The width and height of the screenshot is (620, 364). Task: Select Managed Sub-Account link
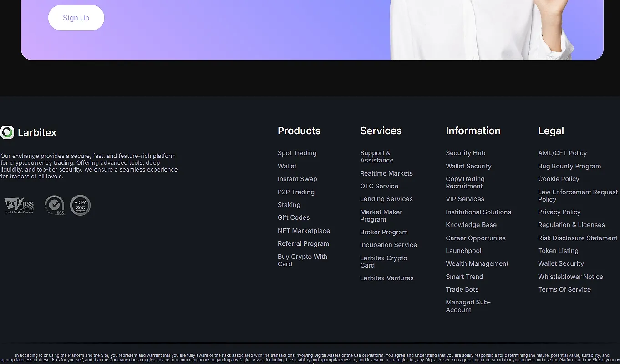coord(468,306)
